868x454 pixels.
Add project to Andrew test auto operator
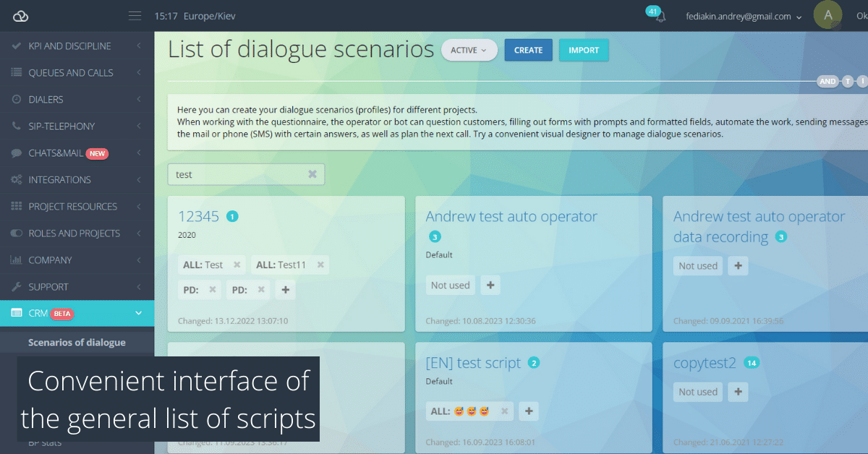click(x=490, y=286)
